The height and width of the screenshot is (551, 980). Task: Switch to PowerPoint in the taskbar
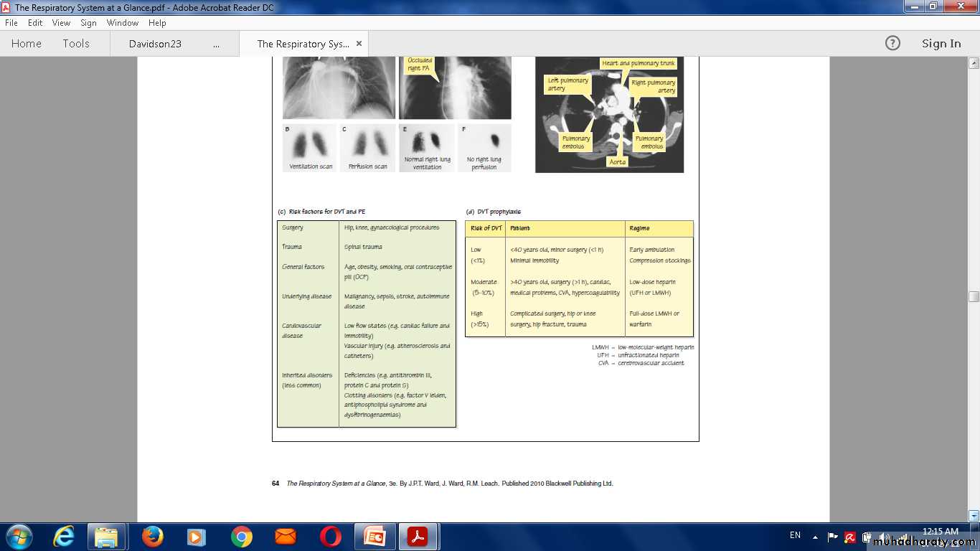[374, 537]
